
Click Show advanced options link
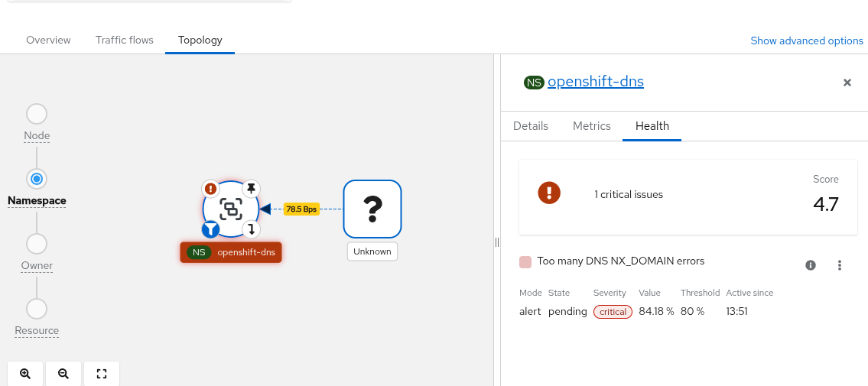[807, 41]
